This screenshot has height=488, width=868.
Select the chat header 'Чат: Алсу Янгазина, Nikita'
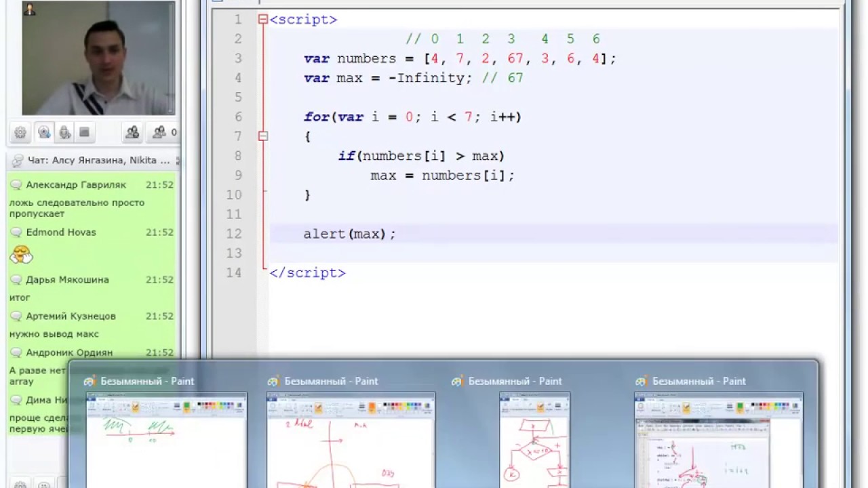[x=98, y=161]
